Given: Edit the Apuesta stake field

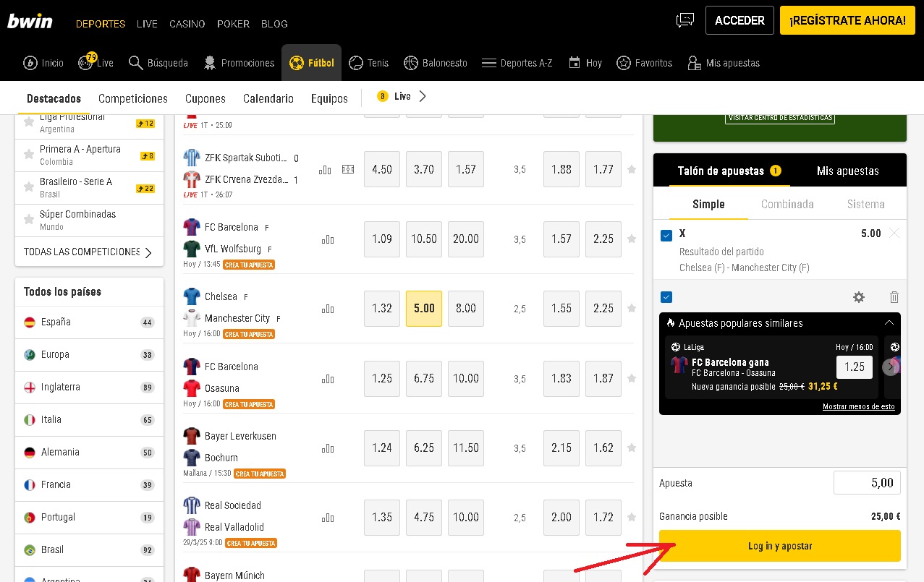Looking at the screenshot, I should pos(867,483).
